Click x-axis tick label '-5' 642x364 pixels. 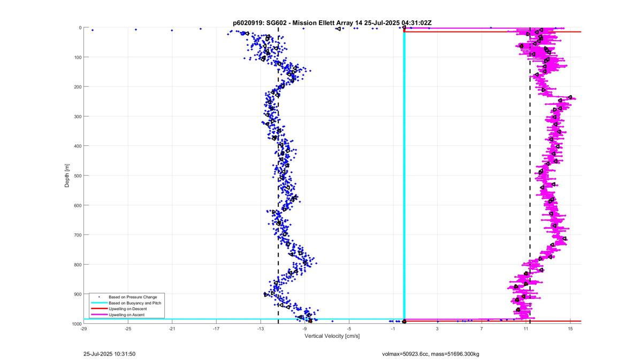point(349,329)
